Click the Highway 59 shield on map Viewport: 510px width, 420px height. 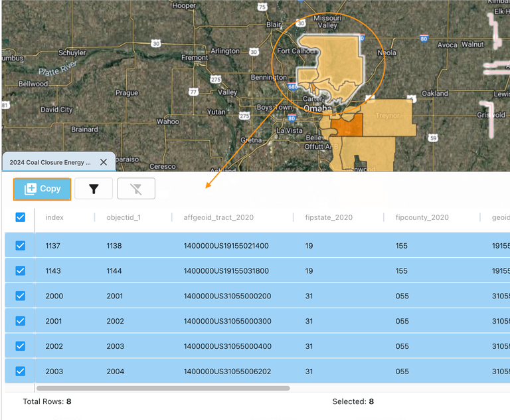(x=433, y=138)
